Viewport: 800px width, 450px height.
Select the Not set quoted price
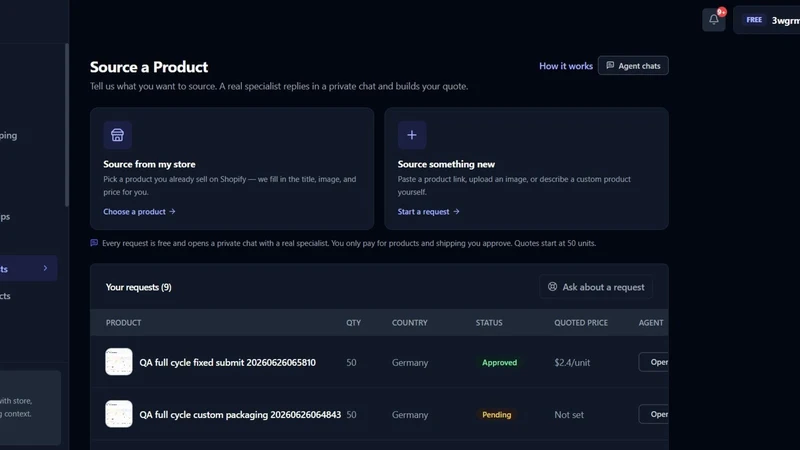(x=569, y=414)
